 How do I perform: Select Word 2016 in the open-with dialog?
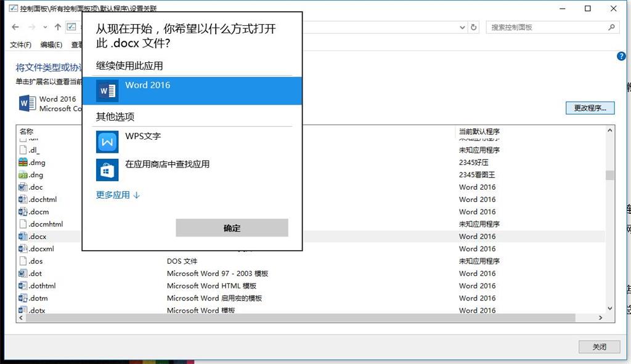point(192,91)
